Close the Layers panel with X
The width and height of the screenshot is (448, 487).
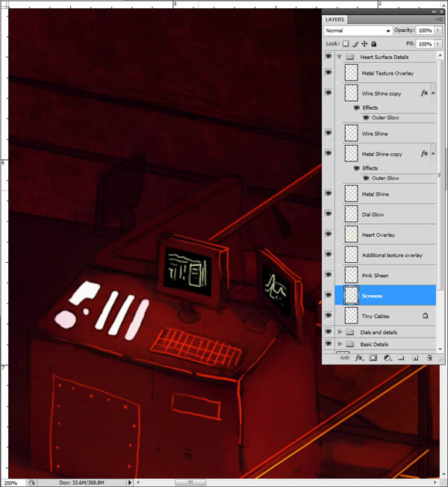[x=442, y=12]
